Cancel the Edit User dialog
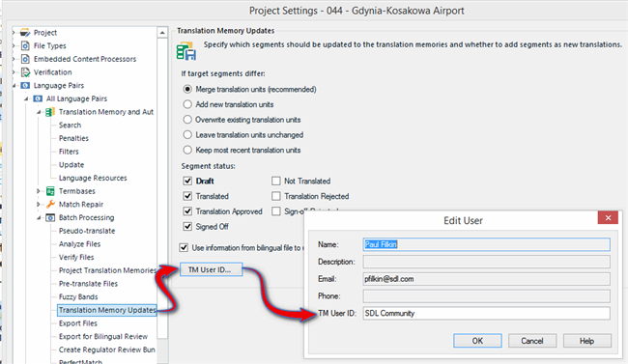This screenshot has height=364, width=628. click(x=532, y=341)
